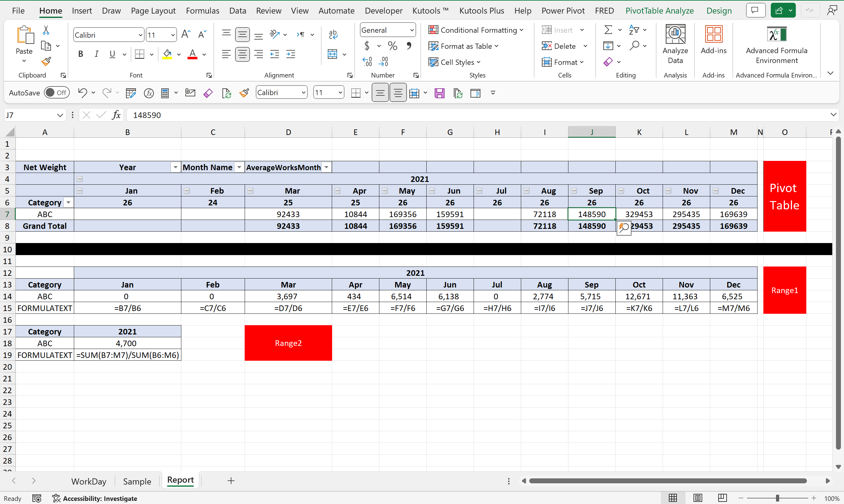Click the Save disk icon in quick toolbar

point(439,93)
